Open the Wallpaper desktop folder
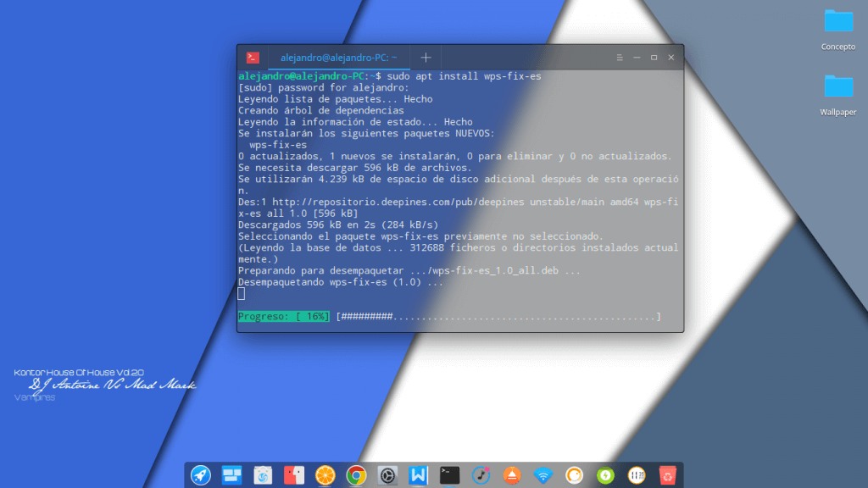The image size is (868, 488). coord(838,95)
